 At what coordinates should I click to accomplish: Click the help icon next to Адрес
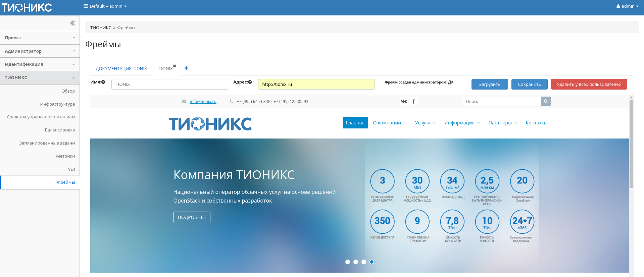click(x=250, y=82)
